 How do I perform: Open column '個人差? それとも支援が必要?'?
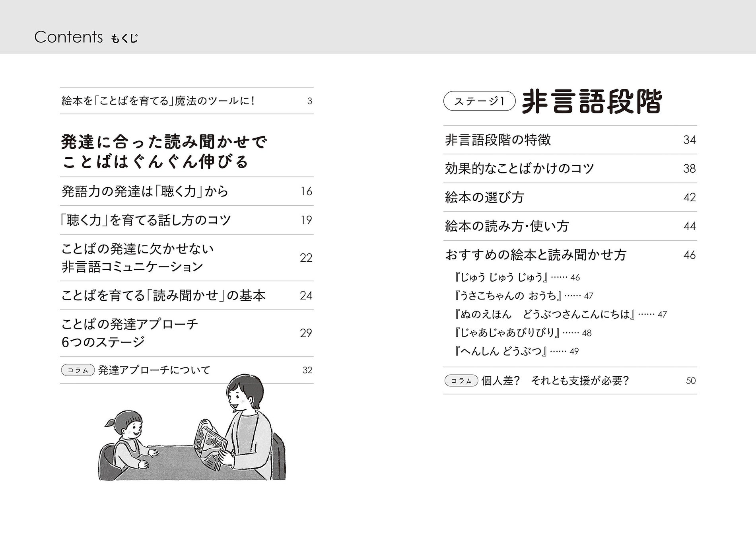tap(555, 381)
